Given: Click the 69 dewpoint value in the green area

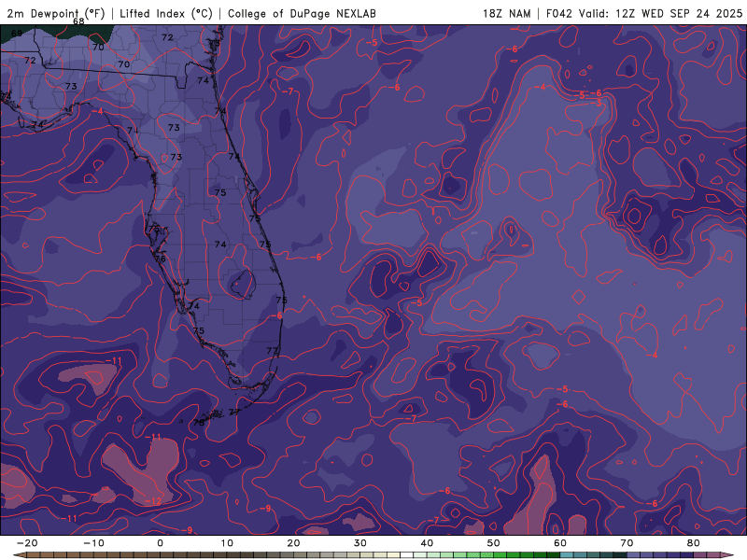Looking at the screenshot, I should (x=17, y=34).
